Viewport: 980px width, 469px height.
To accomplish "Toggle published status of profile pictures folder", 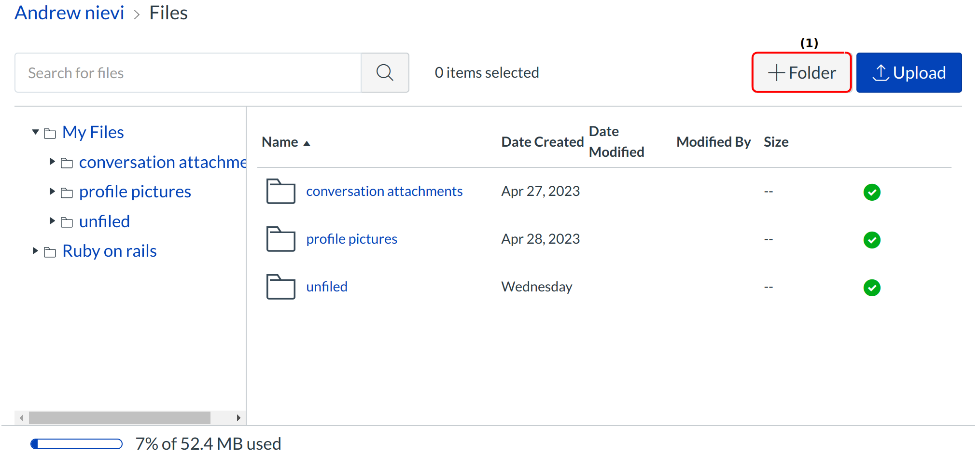I will 871,240.
